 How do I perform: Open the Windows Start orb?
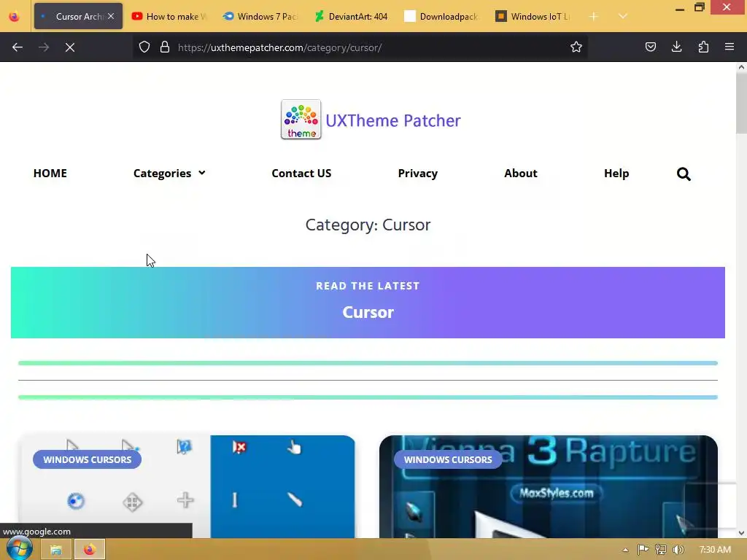click(18, 548)
